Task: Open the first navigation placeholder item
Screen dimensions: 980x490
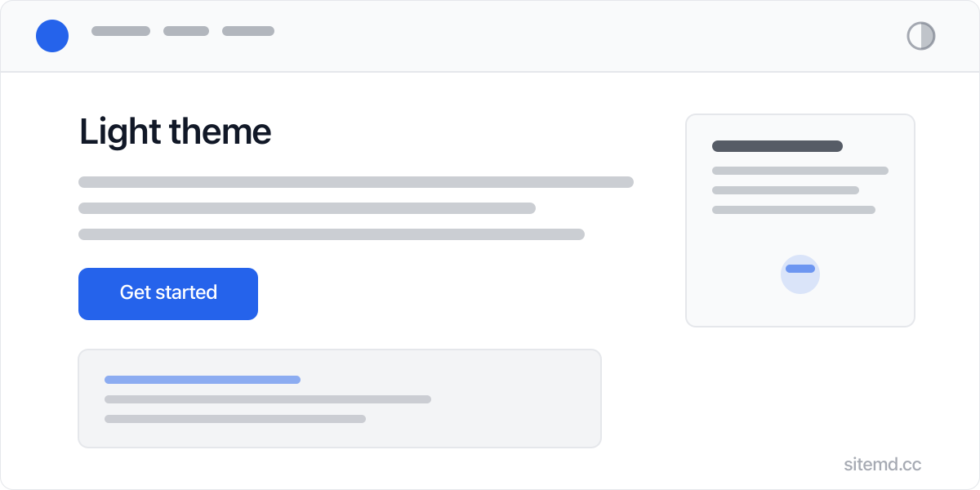Action: (121, 31)
